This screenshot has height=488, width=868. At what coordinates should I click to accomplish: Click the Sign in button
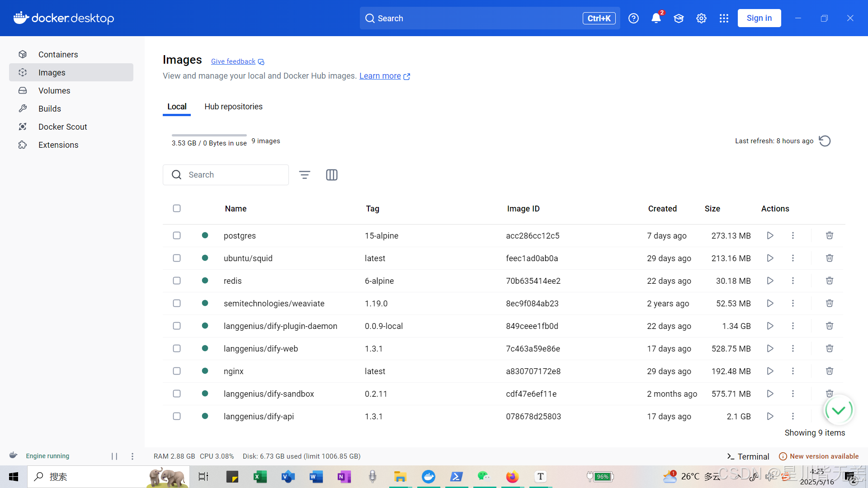[x=759, y=18]
